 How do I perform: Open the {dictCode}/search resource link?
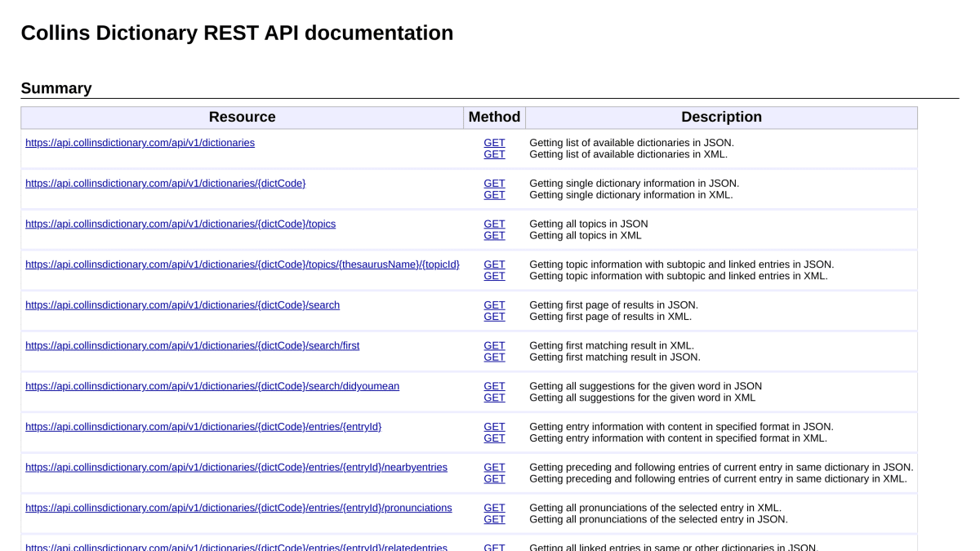[182, 305]
